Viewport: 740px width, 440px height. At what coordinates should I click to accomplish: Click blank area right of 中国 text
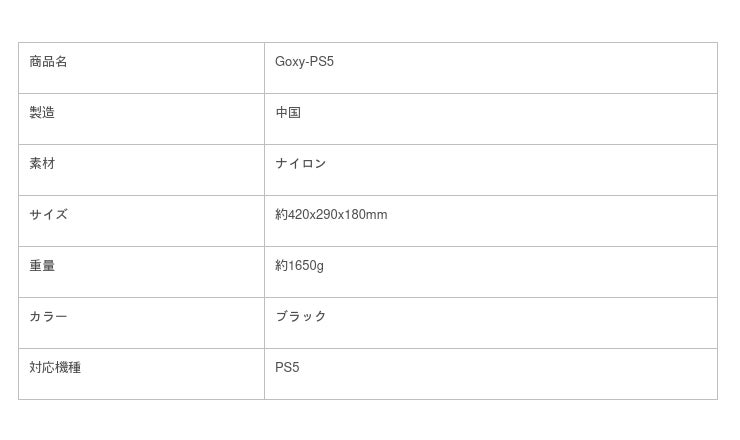(x=500, y=119)
